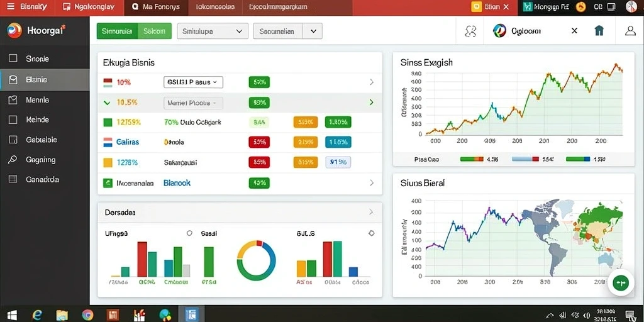
Task: Click the Blanook link
Action: click(x=177, y=183)
